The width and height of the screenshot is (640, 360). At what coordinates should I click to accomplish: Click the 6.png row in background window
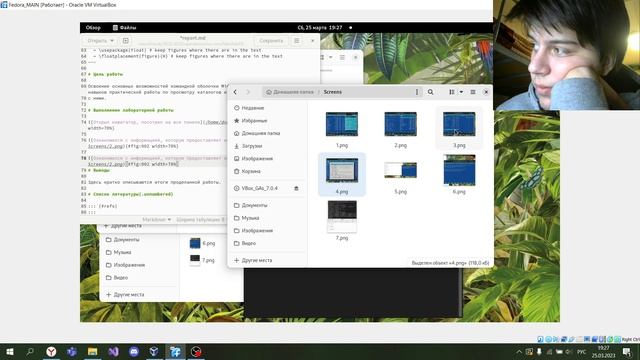pos(203,243)
